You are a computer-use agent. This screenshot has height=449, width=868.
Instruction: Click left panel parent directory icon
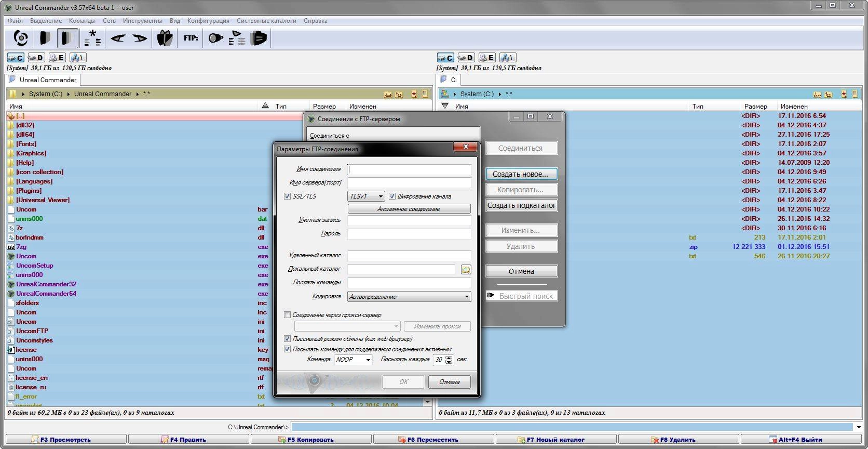[399, 94]
